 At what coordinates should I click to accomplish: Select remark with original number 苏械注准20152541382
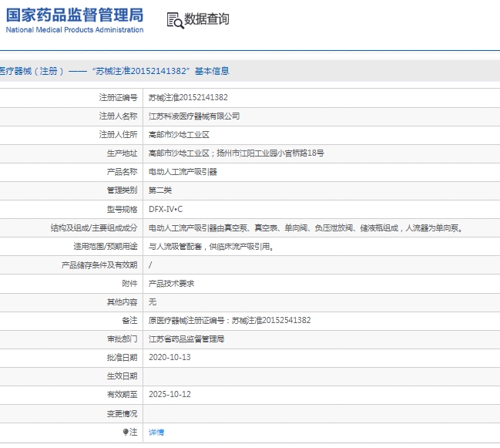tap(230, 320)
